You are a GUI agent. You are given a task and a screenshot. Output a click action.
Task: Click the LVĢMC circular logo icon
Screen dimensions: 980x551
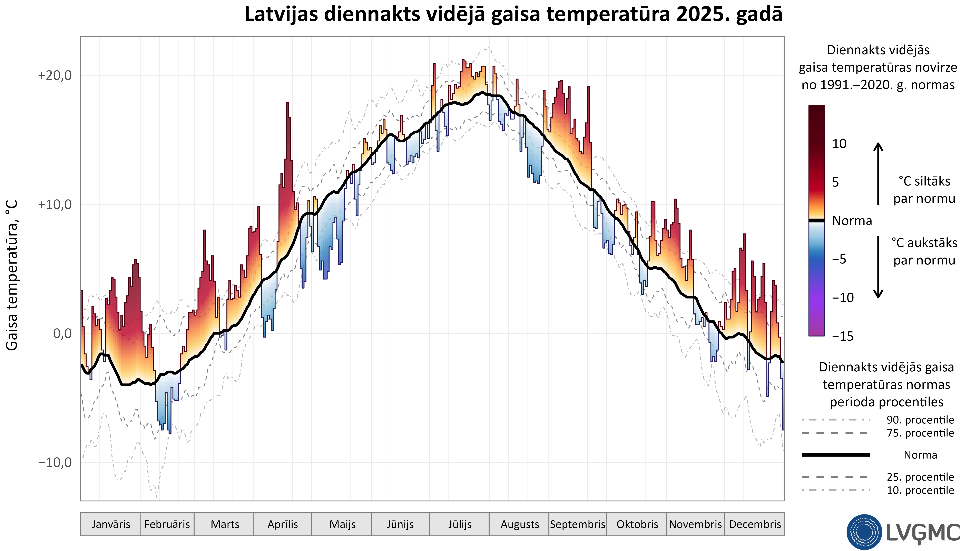coord(864,532)
